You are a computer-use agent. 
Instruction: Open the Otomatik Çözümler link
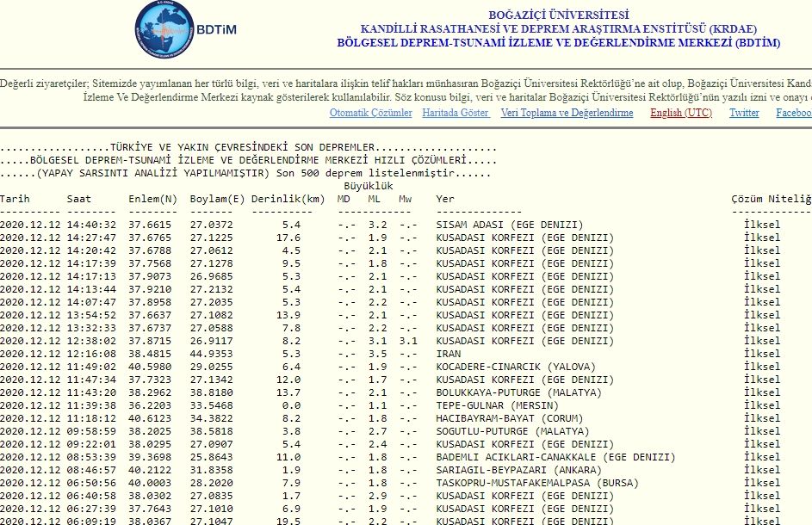coord(370,113)
